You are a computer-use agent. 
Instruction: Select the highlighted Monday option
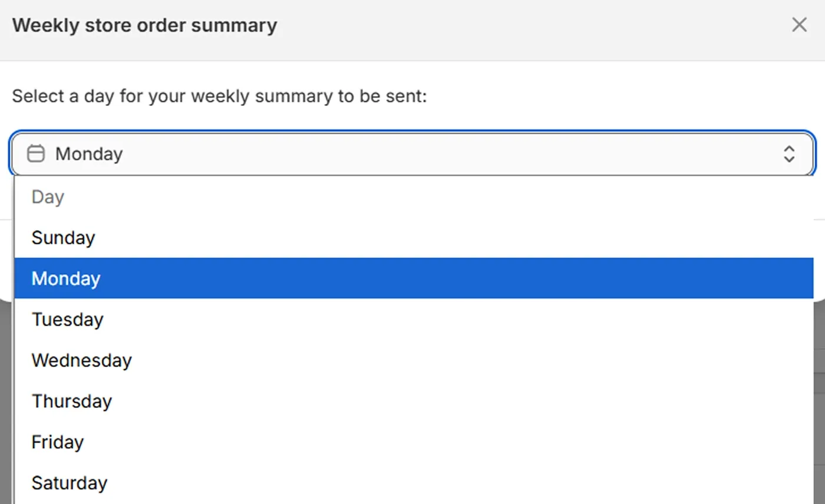click(x=66, y=278)
